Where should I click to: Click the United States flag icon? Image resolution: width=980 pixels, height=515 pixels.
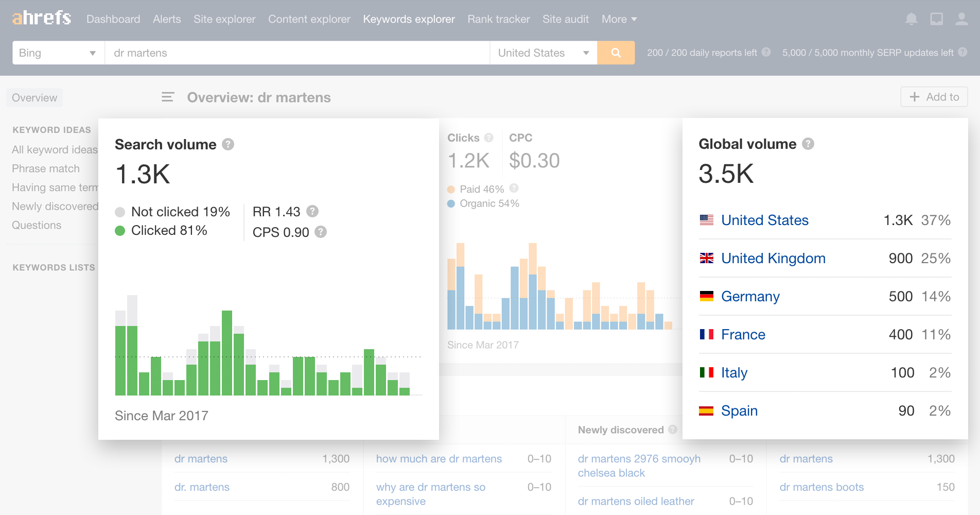click(707, 220)
